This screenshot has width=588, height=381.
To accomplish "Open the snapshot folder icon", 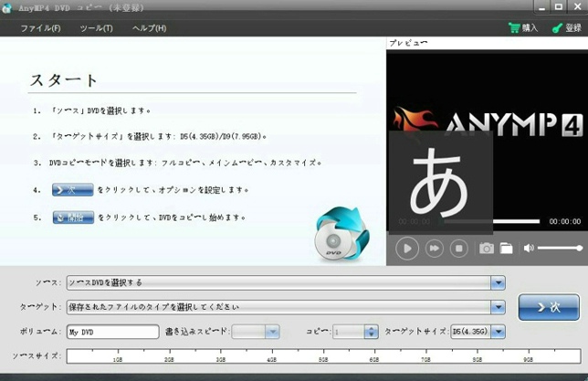I will click(x=506, y=249).
